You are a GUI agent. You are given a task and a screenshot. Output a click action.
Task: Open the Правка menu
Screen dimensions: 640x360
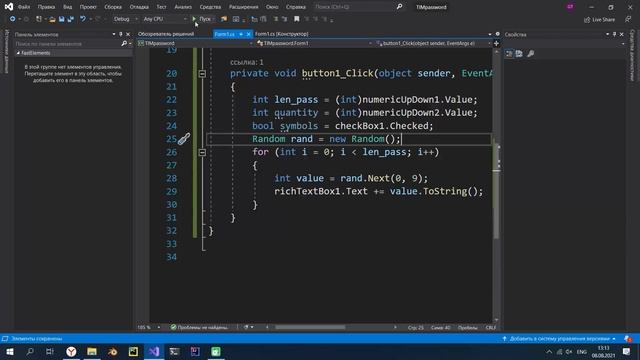tap(46, 7)
